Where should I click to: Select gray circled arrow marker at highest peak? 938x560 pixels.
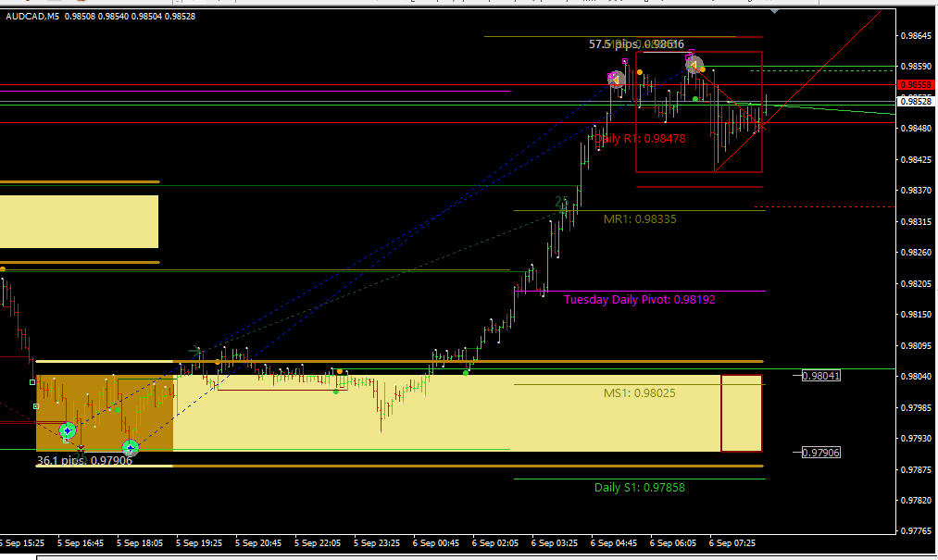tap(694, 65)
